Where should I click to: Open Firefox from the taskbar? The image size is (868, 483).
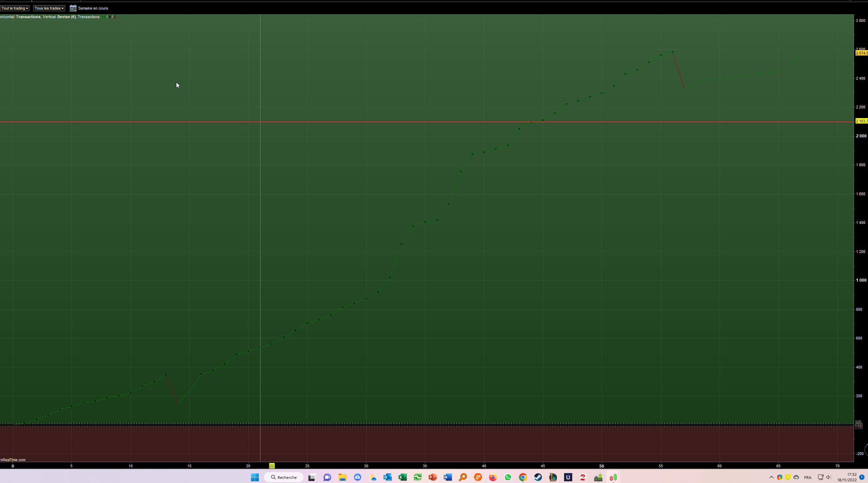coord(493,478)
